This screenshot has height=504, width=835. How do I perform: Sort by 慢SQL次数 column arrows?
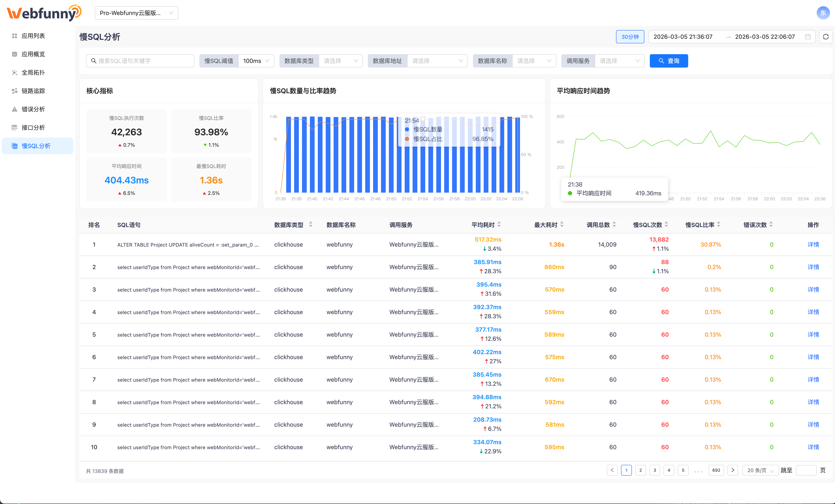[x=666, y=224]
